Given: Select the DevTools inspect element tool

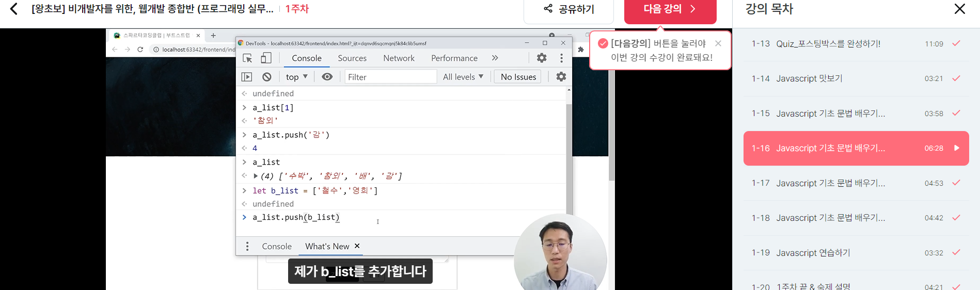Looking at the screenshot, I should click(x=248, y=58).
